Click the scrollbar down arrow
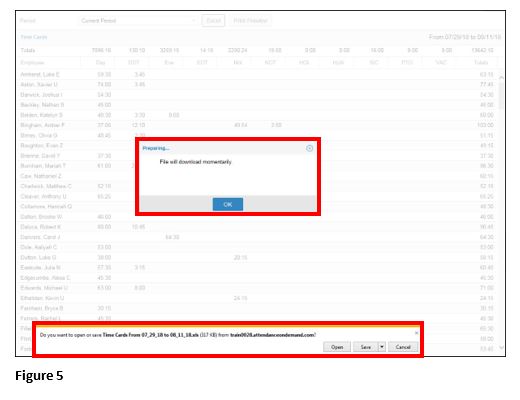 (x=501, y=348)
